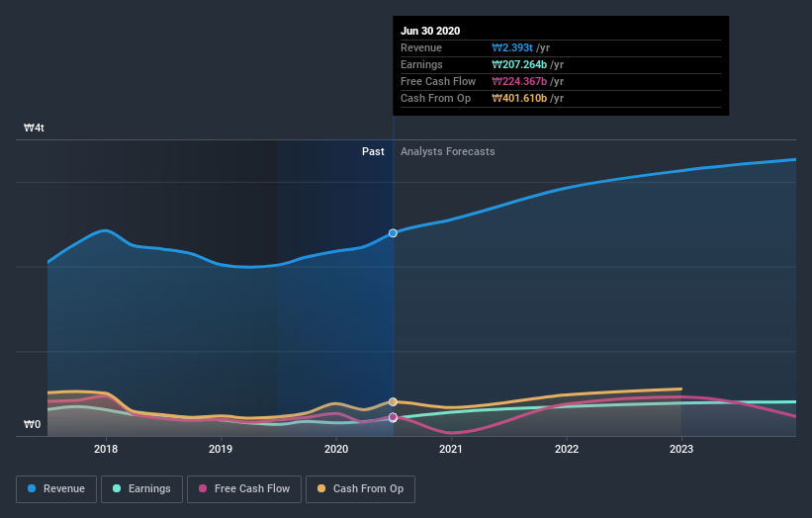This screenshot has width=812, height=518.
Task: Click the orange Cash From Op data point marker
Action: point(393,402)
